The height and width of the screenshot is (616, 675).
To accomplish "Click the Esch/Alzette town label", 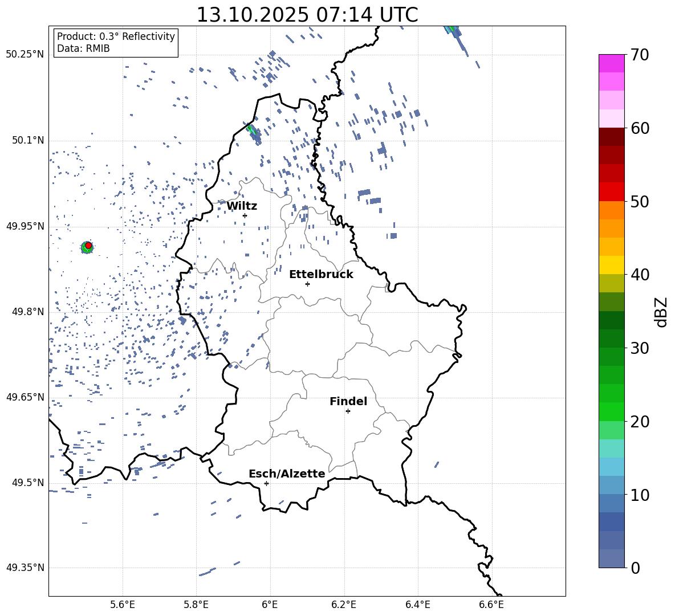I will tap(287, 474).
